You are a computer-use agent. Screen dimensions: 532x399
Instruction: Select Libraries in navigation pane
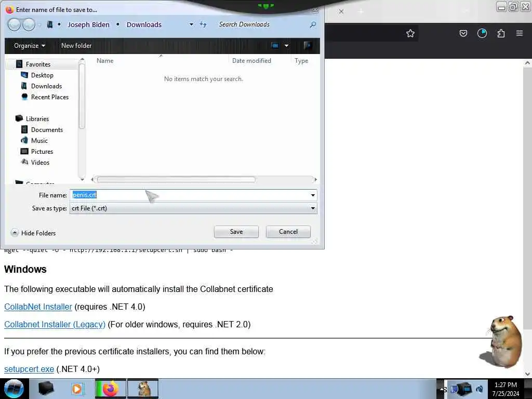coord(37,119)
